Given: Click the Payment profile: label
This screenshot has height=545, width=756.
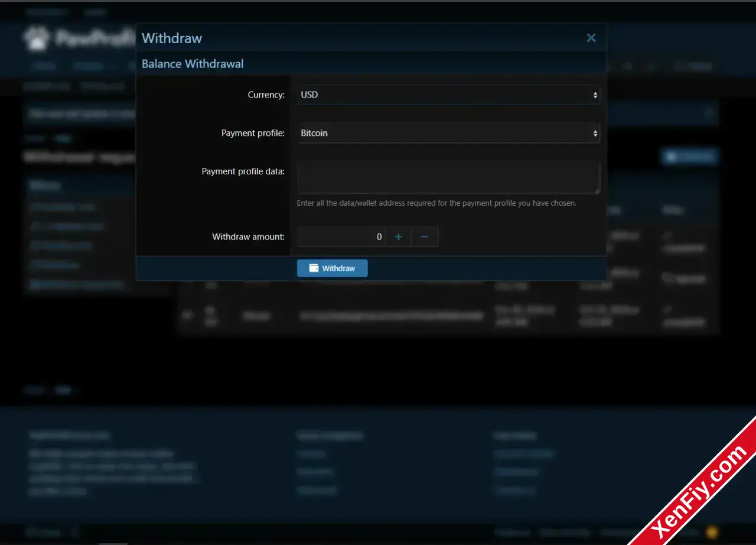Looking at the screenshot, I should [x=253, y=133].
